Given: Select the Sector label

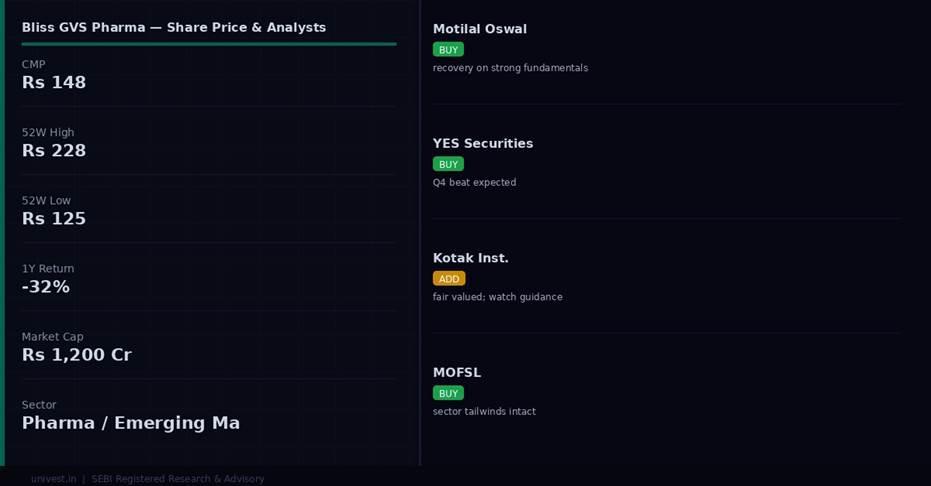Looking at the screenshot, I should point(39,405).
